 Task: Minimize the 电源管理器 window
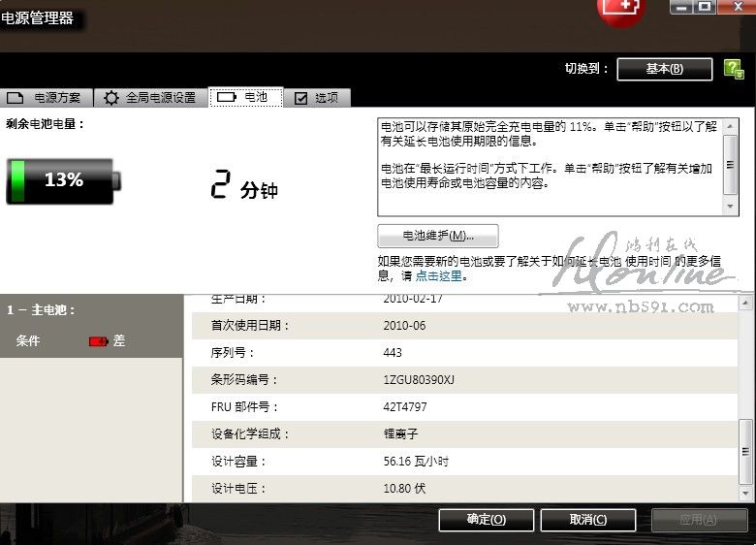681,7
